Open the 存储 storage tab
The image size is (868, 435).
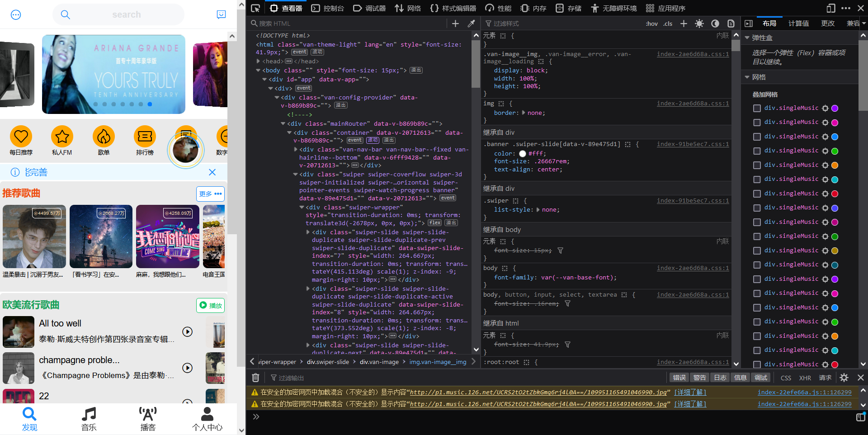point(569,8)
